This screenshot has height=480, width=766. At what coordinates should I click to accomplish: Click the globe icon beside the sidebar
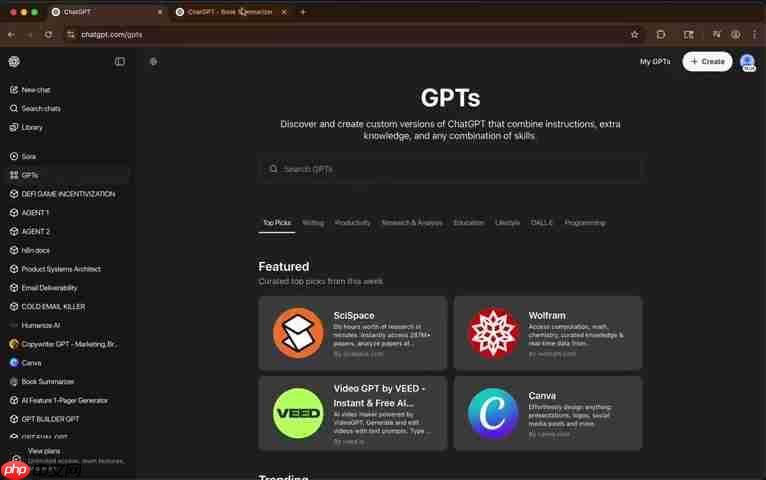pyautogui.click(x=153, y=62)
